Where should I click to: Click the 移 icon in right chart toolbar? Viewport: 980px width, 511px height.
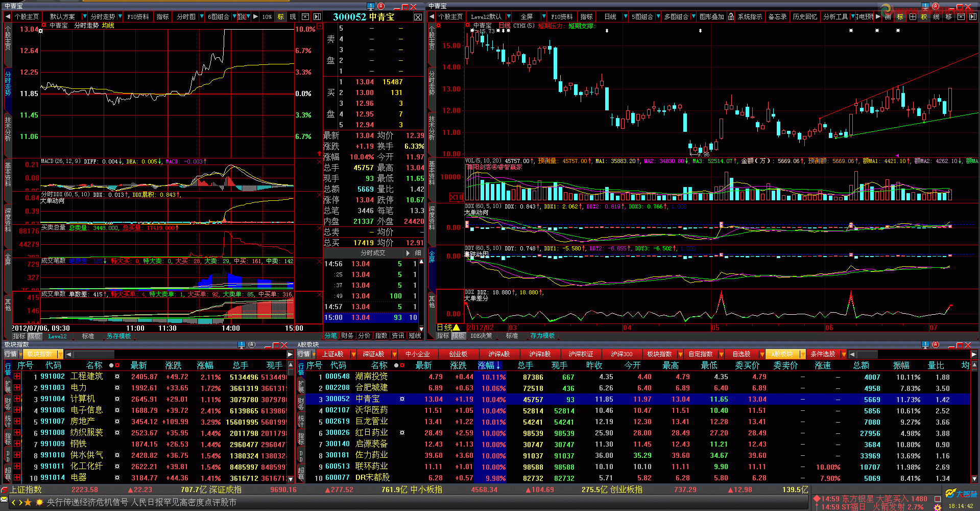(x=948, y=17)
